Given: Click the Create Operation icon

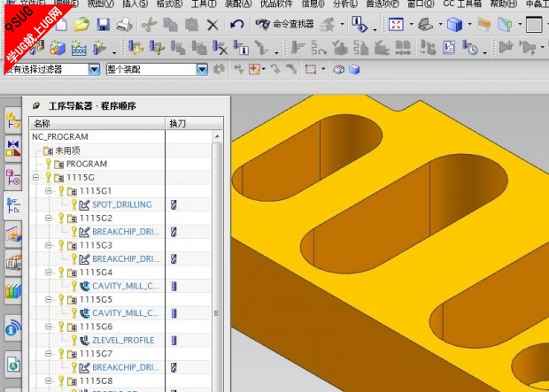Looking at the screenshot, I should pyautogui.click(x=100, y=47).
